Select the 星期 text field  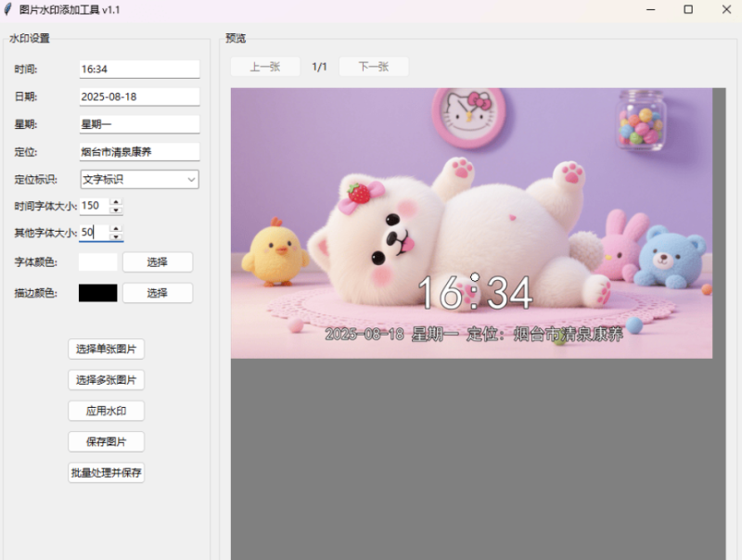click(139, 124)
